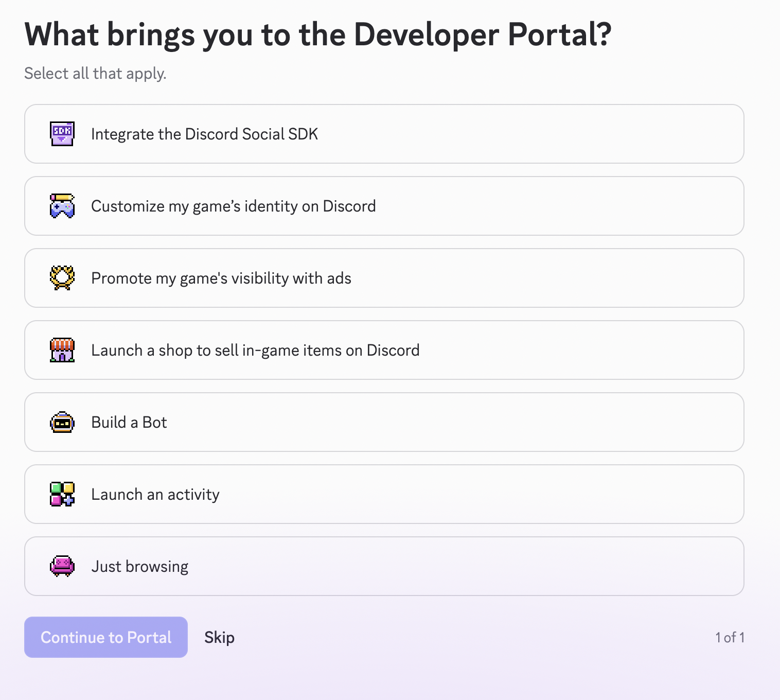Click the Discord Social SDK icon
Screen dimensions: 780x700
(62, 134)
